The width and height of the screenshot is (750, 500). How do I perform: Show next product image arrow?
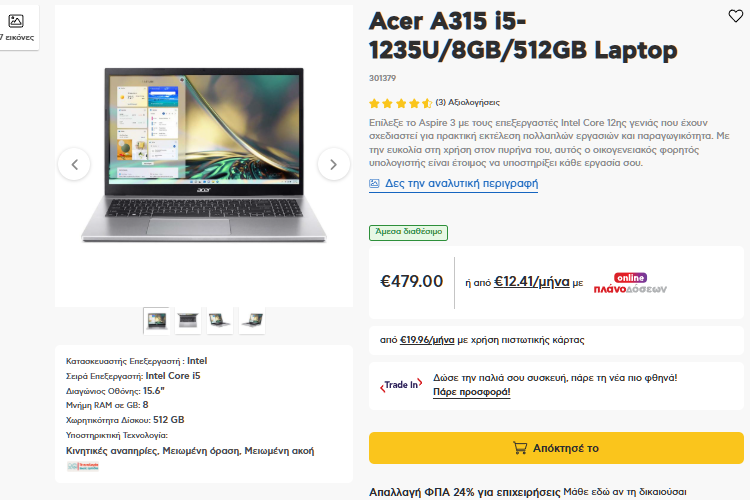333,165
